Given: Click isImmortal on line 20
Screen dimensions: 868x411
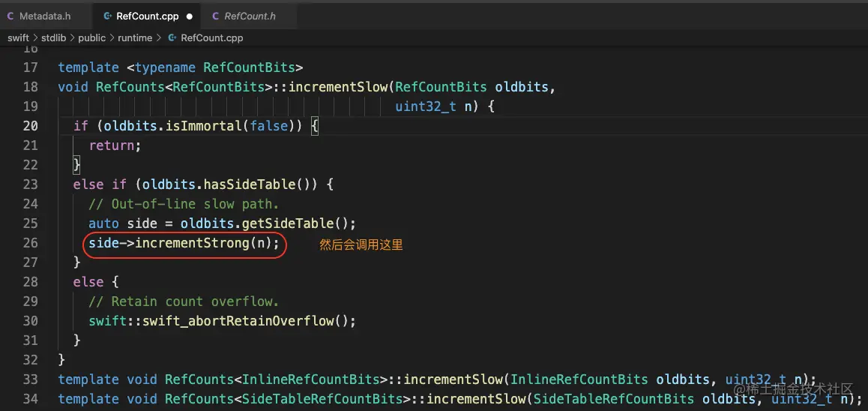Looking at the screenshot, I should [x=204, y=126].
